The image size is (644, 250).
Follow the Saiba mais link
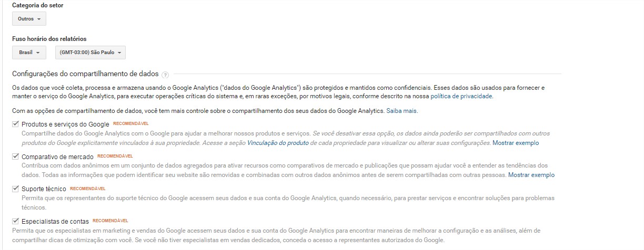pos(401,111)
